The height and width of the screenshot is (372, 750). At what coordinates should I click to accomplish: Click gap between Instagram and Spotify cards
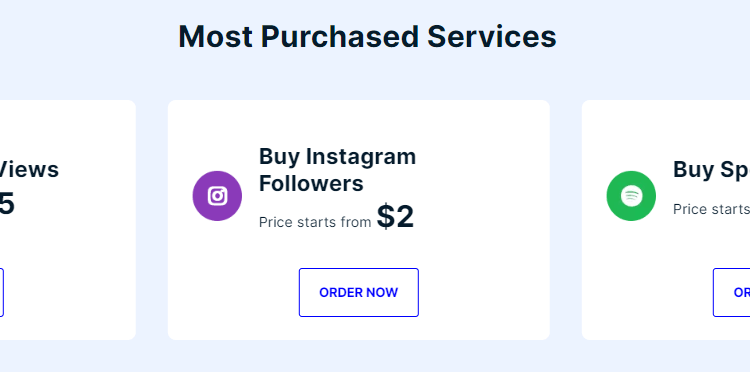[566, 220]
